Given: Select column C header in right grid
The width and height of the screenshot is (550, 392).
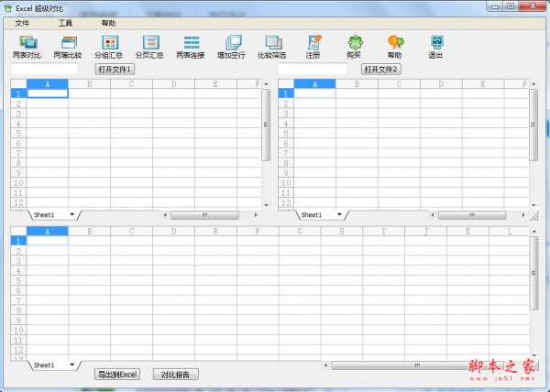Looking at the screenshot, I should coord(399,83).
